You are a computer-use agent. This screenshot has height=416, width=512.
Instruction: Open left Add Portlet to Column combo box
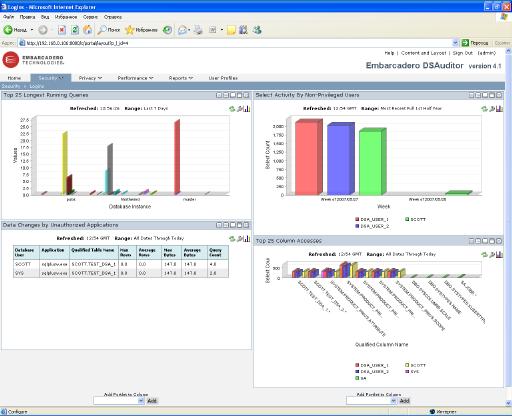click(119, 401)
